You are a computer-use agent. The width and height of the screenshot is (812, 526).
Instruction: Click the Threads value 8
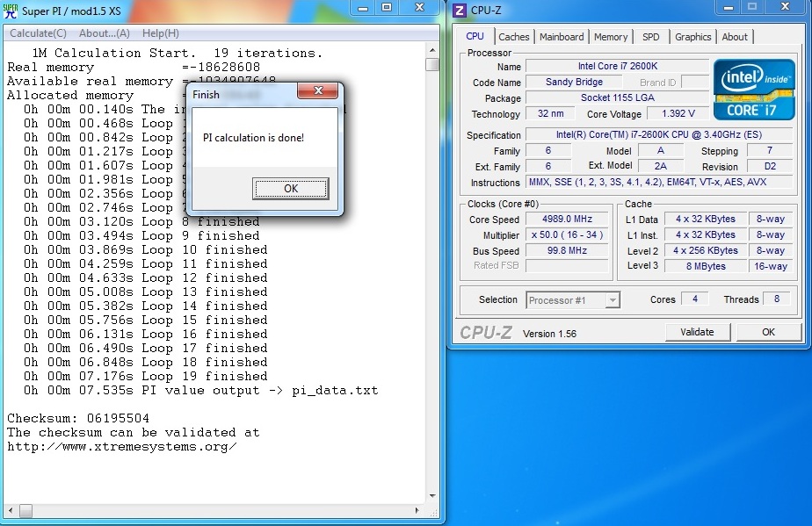point(776,299)
